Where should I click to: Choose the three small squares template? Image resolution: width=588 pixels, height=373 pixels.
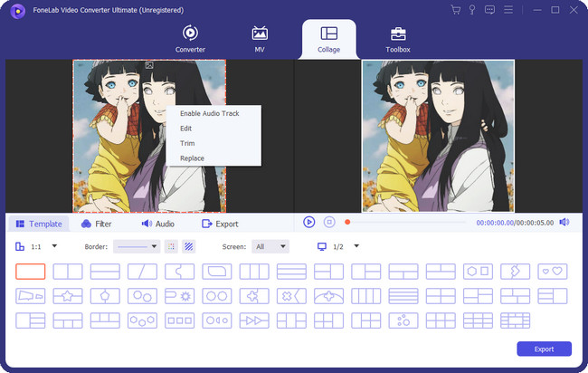tap(180, 320)
